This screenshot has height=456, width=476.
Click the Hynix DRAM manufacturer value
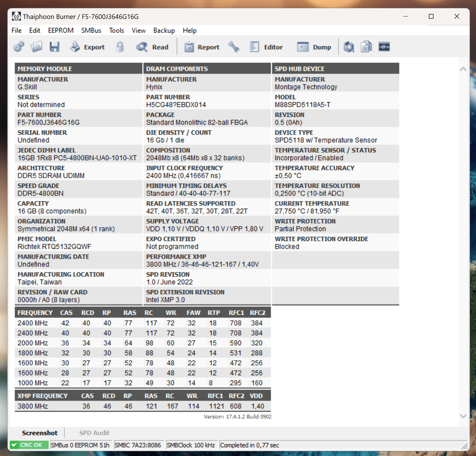(x=154, y=87)
